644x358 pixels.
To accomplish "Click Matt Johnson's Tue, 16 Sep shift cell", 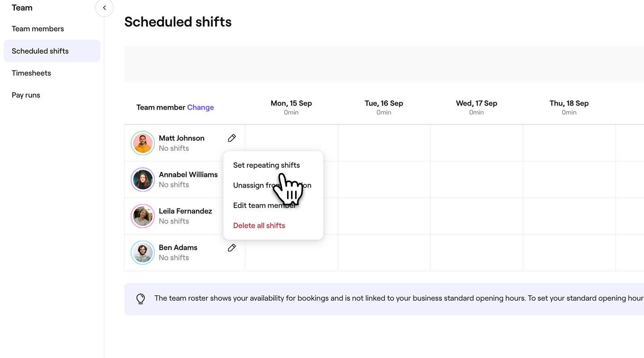I will (x=384, y=143).
